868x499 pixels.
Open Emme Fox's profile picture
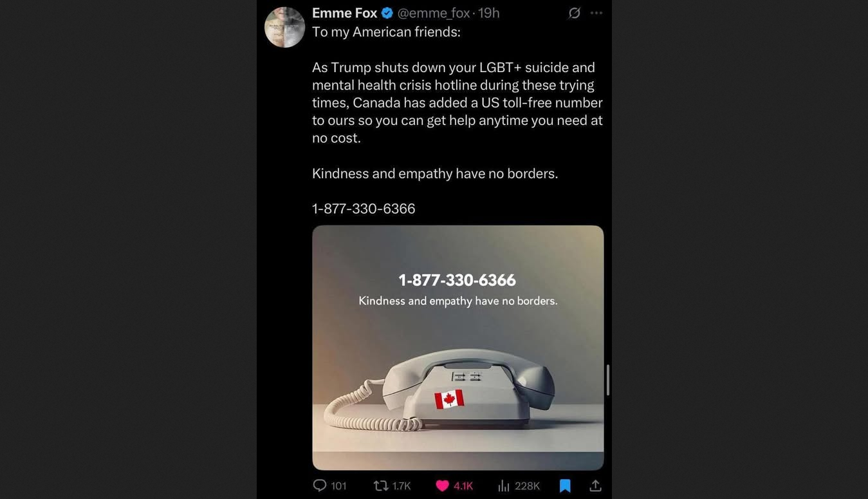coord(284,27)
